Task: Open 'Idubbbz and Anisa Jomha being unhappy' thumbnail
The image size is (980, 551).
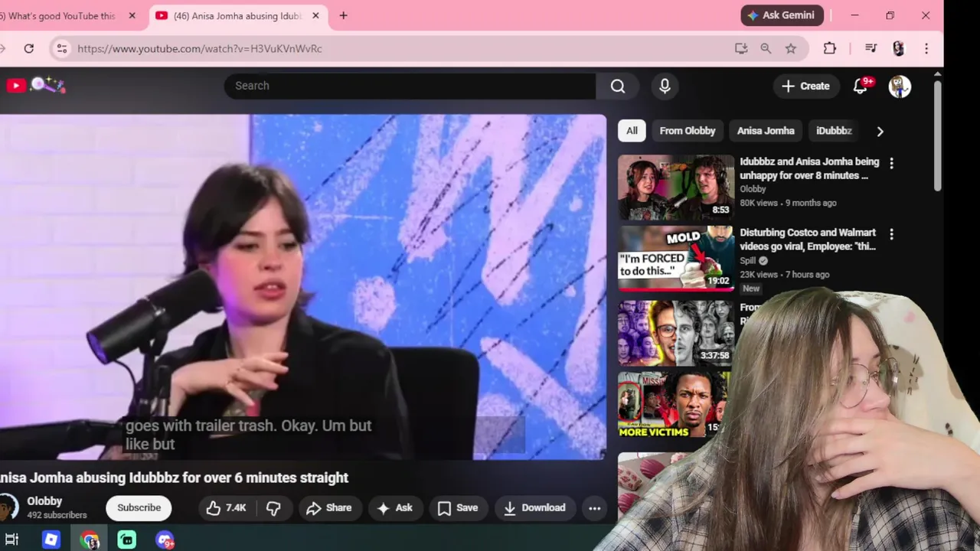Action: (675, 187)
